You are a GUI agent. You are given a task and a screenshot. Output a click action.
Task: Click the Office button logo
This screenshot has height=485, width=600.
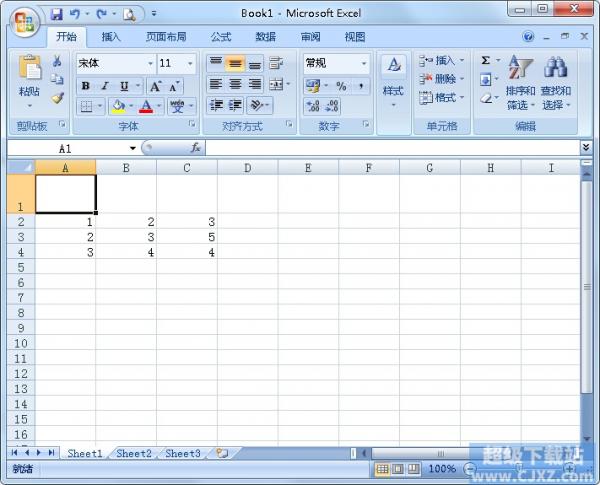pyautogui.click(x=24, y=20)
